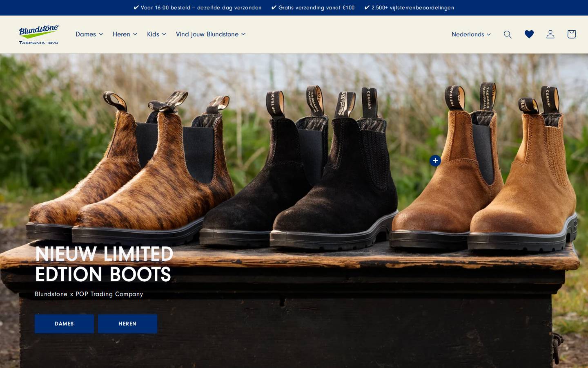Screen dimensions: 588x368
Task: Open the shopping cart icon
Action: 572,34
